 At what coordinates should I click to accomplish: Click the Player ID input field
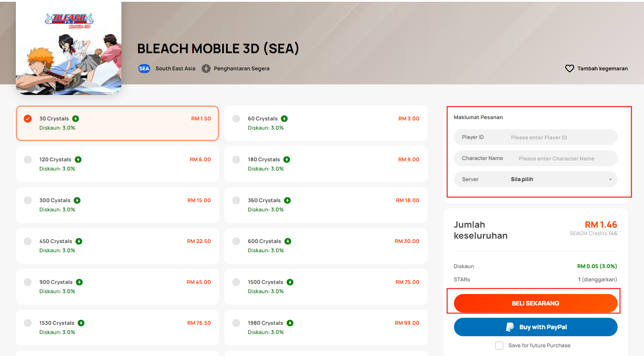pos(536,137)
